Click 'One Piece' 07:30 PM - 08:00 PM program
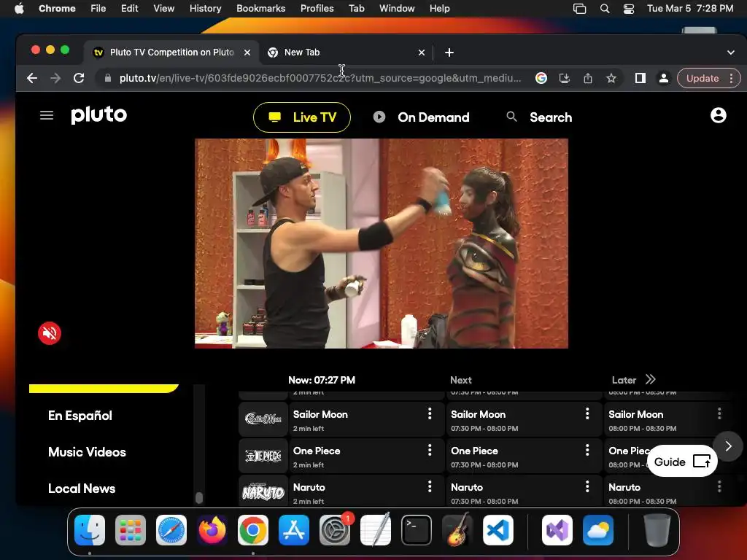 pos(524,456)
